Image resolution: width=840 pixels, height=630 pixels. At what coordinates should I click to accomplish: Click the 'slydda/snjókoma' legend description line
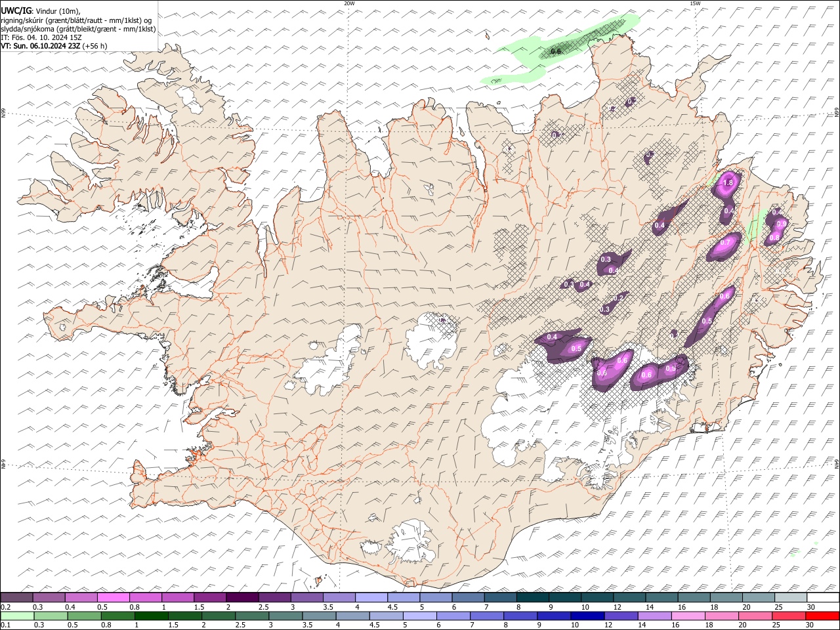coord(78,29)
